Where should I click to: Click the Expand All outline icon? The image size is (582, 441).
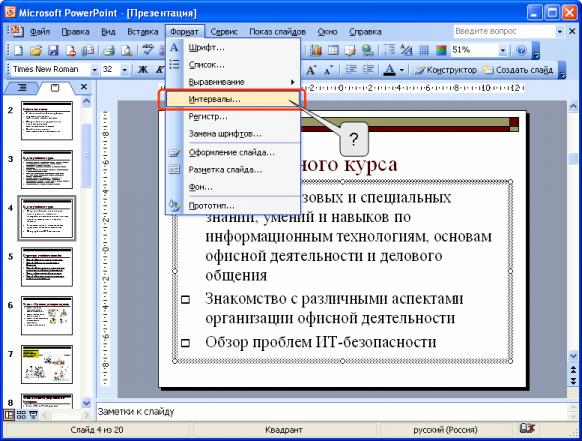click(x=389, y=50)
